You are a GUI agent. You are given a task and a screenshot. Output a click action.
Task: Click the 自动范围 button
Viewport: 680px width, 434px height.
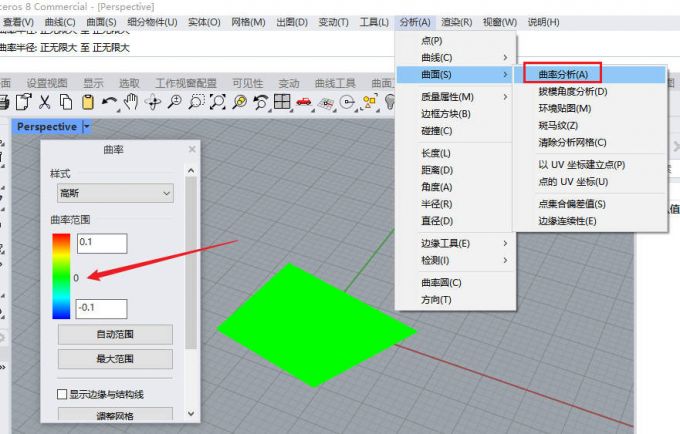tap(115, 334)
